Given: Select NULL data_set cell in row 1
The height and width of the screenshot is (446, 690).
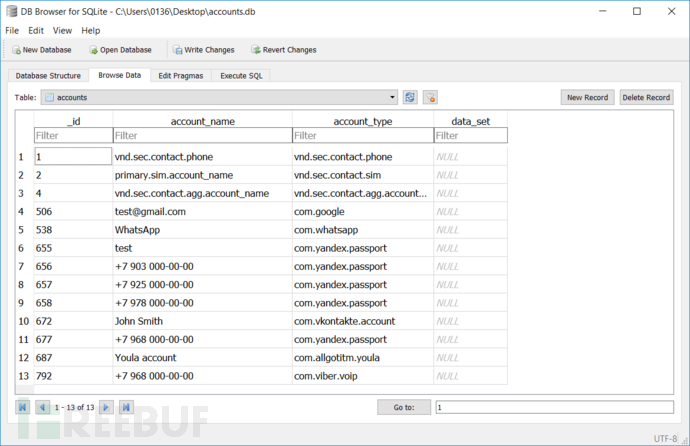Looking at the screenshot, I should click(x=471, y=157).
